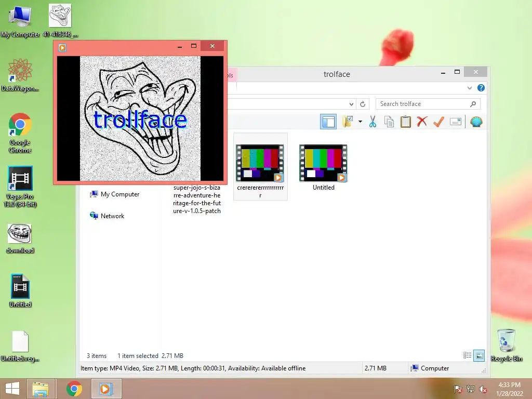Expand the folder options dropdown arrow
The image size is (532, 399).
[360, 122]
